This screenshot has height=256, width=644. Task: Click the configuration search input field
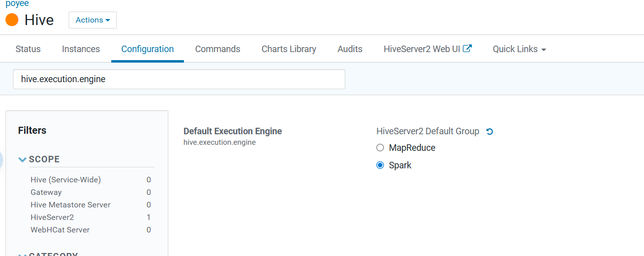point(179,79)
